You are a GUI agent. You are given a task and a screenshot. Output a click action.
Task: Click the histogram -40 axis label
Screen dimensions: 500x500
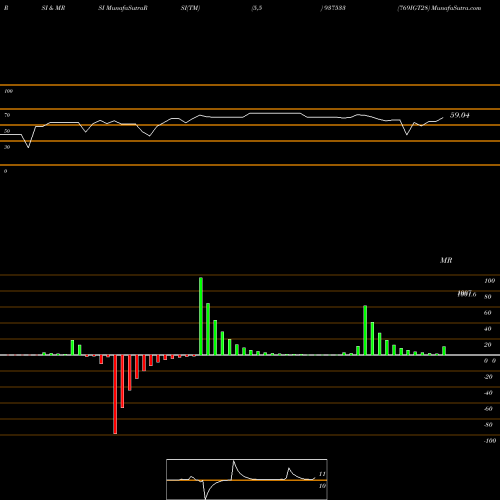(x=488, y=393)
